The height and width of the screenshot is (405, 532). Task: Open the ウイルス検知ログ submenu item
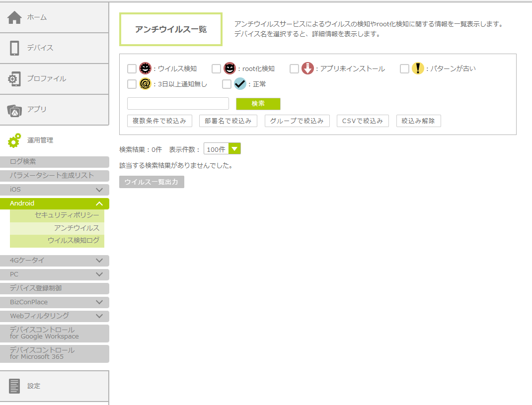point(74,241)
